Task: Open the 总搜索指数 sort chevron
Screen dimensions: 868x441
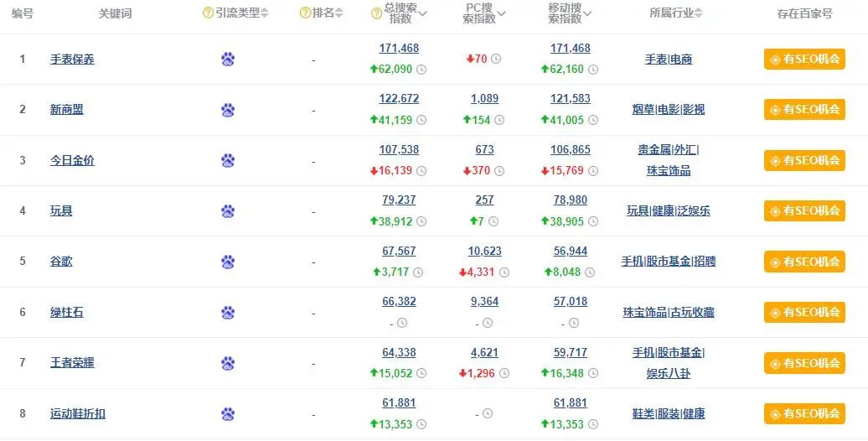Action: tap(423, 14)
